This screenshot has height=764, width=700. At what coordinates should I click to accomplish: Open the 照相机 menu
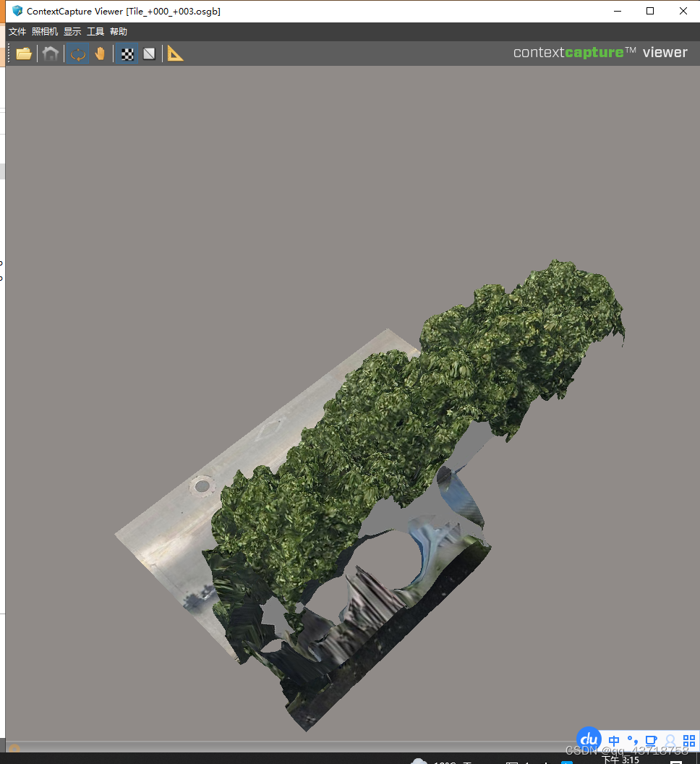coord(45,32)
